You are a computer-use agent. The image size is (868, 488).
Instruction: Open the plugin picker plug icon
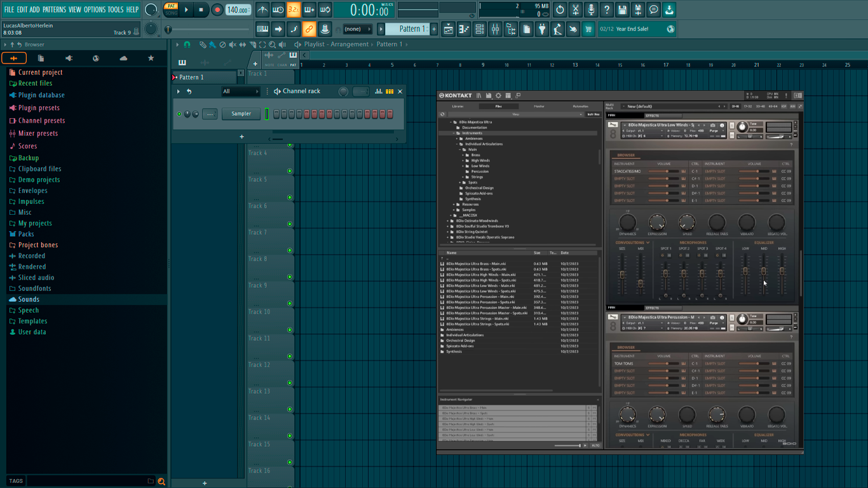tap(541, 29)
